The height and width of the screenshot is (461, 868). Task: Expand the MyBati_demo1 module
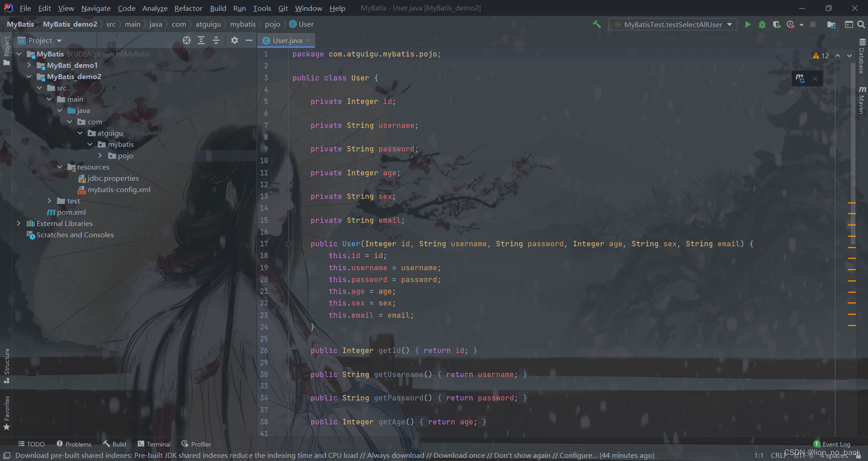coord(29,65)
